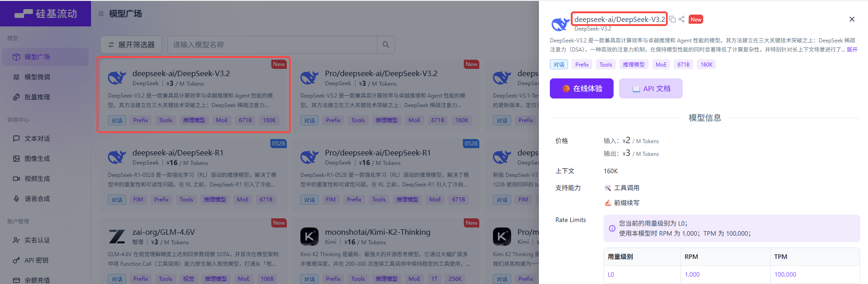Open the deepseek-ai/DeepSeek-V3.2 model card
The width and height of the screenshot is (868, 284).
[194, 94]
